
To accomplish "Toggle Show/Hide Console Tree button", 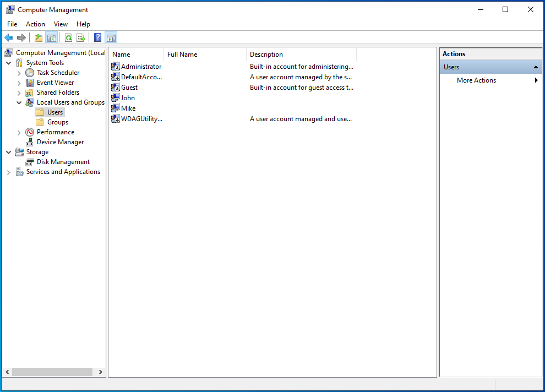I will point(52,38).
